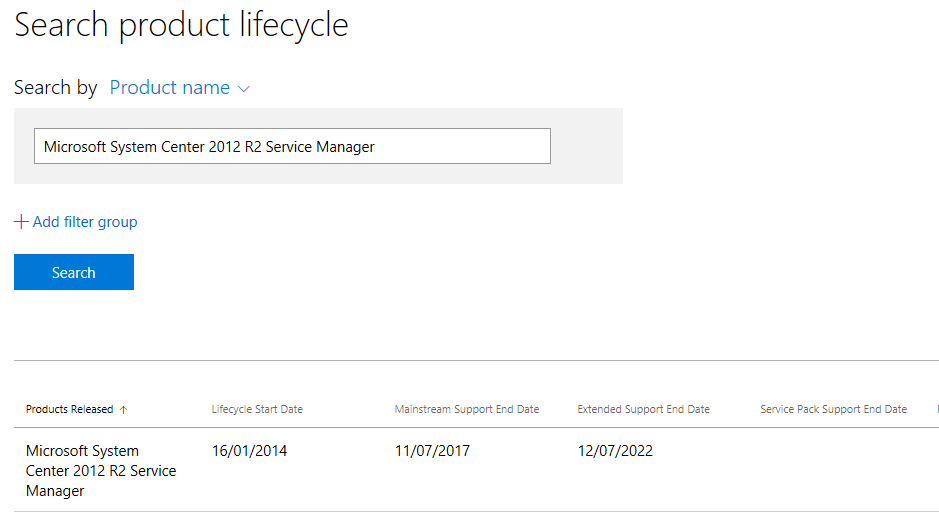
Task: Click the Extended Support End Date header
Action: tap(643, 409)
